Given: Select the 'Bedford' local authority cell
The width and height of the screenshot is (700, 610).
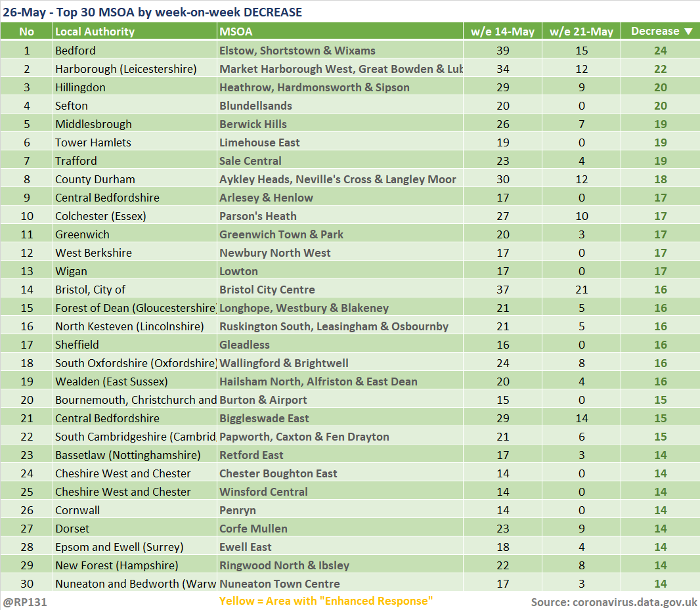Looking at the screenshot, I should (135, 51).
